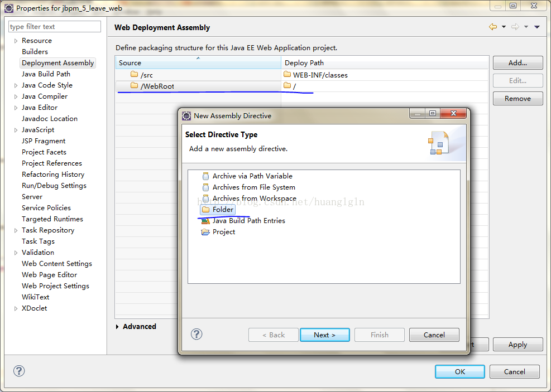Select Project Facets in the tree
Image resolution: width=551 pixels, height=392 pixels.
[44, 152]
